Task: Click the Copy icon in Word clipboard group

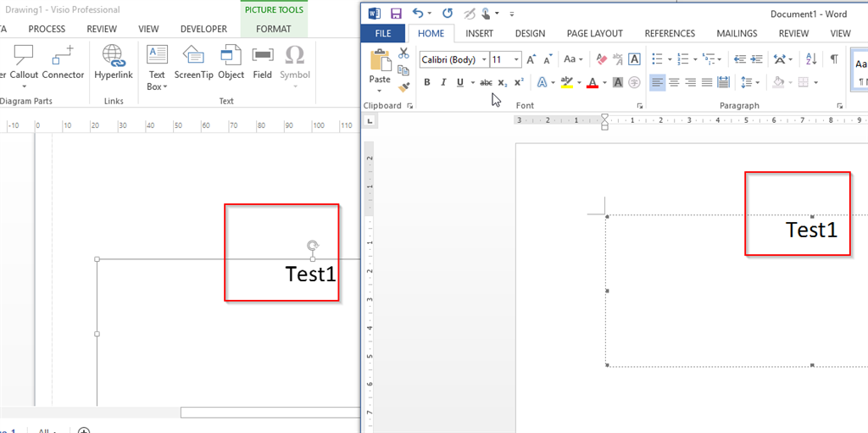Action: 403,70
